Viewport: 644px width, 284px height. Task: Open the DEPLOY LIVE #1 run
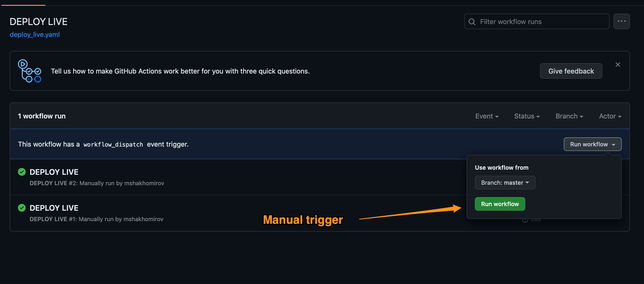click(54, 208)
